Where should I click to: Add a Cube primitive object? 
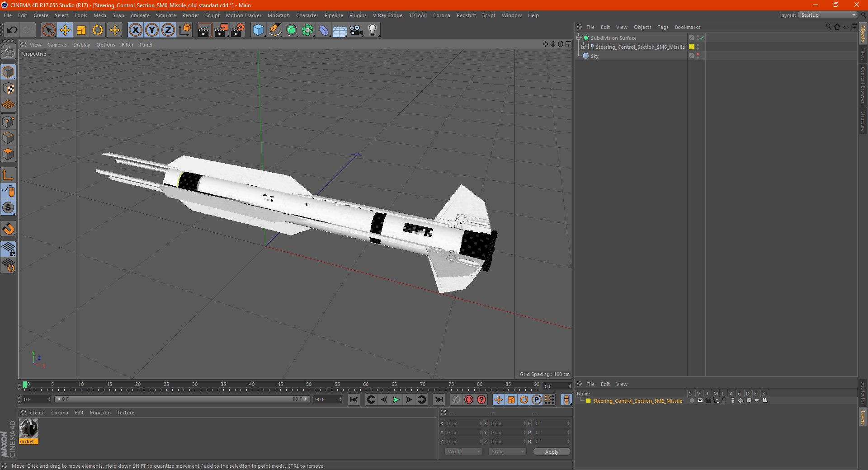pos(258,30)
